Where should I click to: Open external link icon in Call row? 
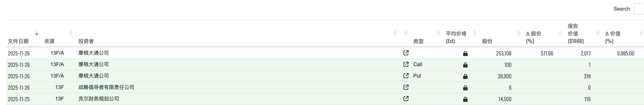coord(406,64)
